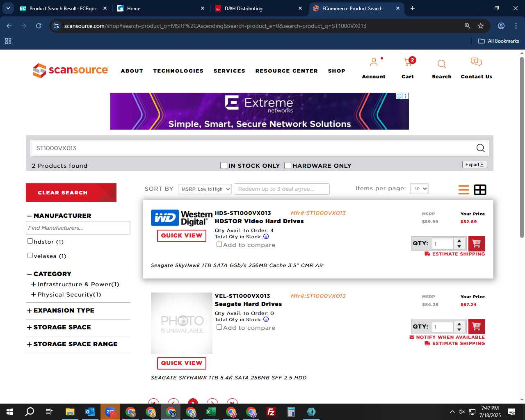This screenshot has height=420, width=525.
Task: Open the bookmarks apps grid icon
Action: pyautogui.click(x=8, y=41)
